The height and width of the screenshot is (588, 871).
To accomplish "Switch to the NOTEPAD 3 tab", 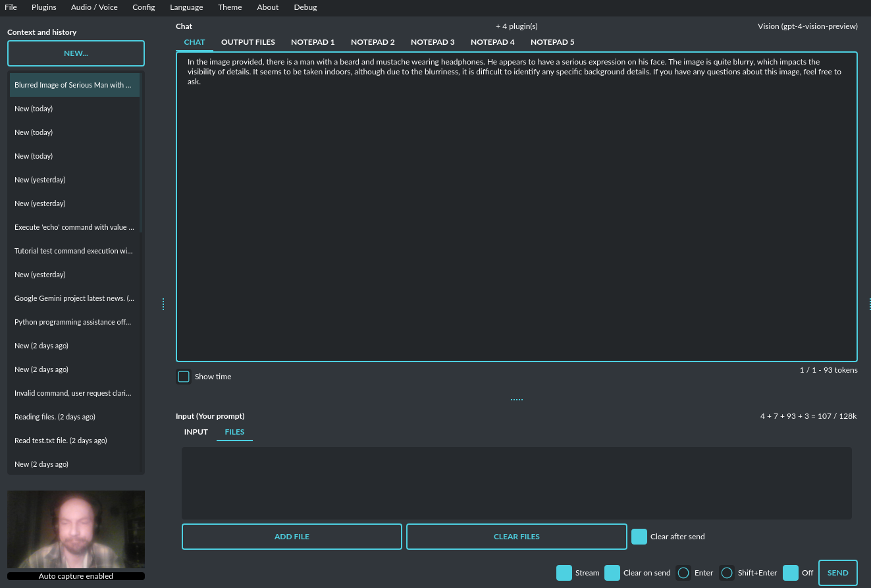I will point(433,42).
